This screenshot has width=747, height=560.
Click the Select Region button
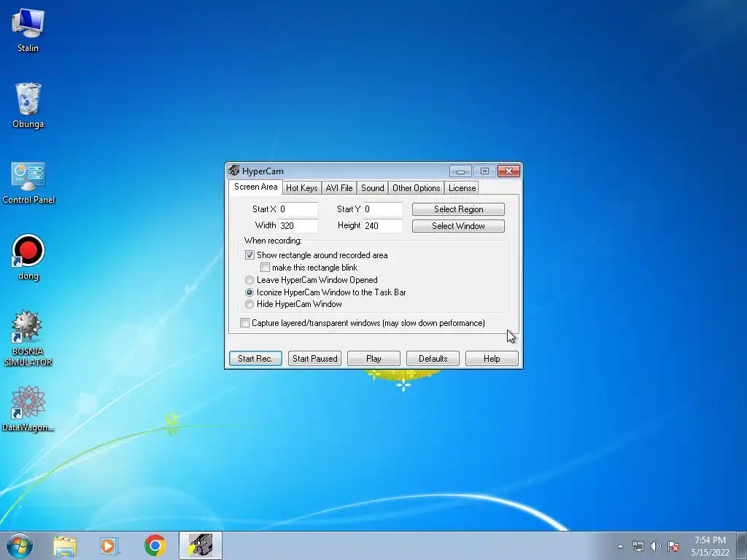458,209
